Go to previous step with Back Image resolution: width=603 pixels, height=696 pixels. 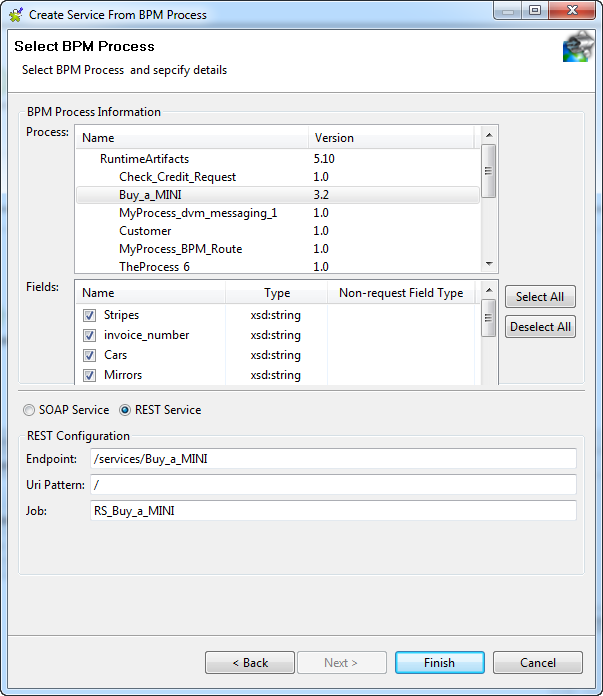(250, 663)
